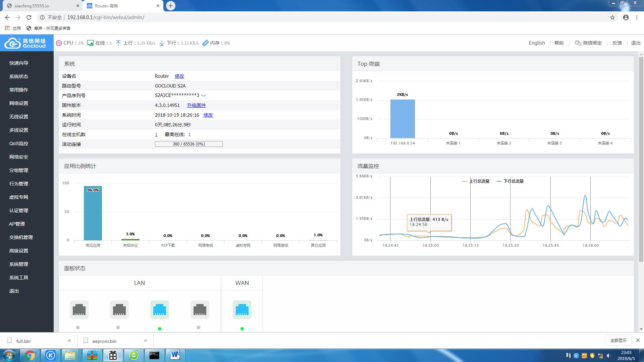This screenshot has height=362, width=644.
Task: Click the 活动连接 progress bar
Action: point(189,144)
